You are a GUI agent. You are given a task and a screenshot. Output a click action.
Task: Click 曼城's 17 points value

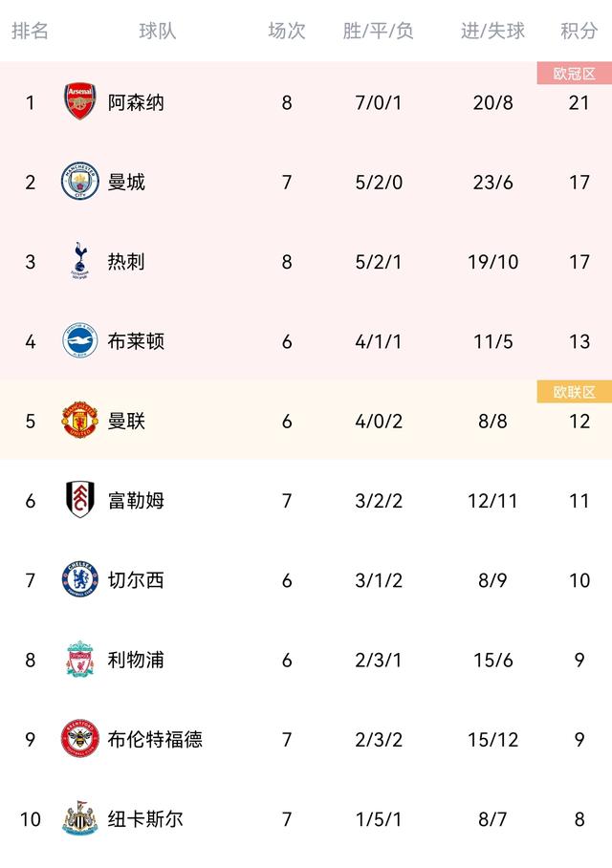pos(579,182)
